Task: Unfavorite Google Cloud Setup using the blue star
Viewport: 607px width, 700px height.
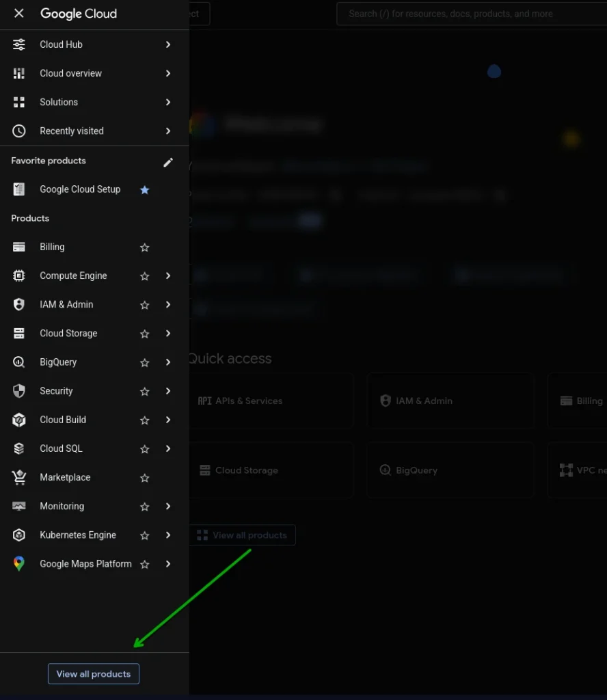Action: (144, 190)
